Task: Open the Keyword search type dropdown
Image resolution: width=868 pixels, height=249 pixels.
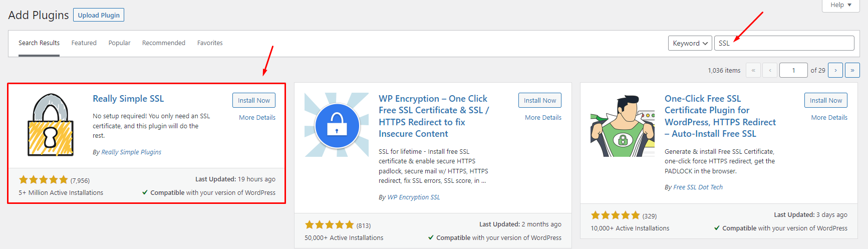Action: click(690, 43)
